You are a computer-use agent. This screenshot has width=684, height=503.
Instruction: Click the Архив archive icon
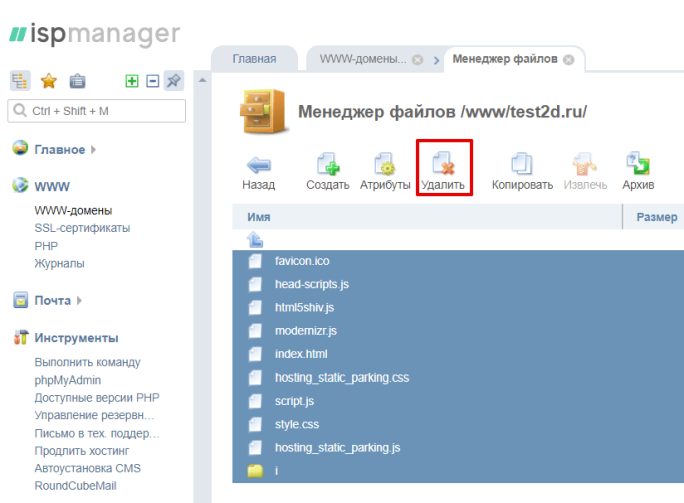pyautogui.click(x=638, y=164)
